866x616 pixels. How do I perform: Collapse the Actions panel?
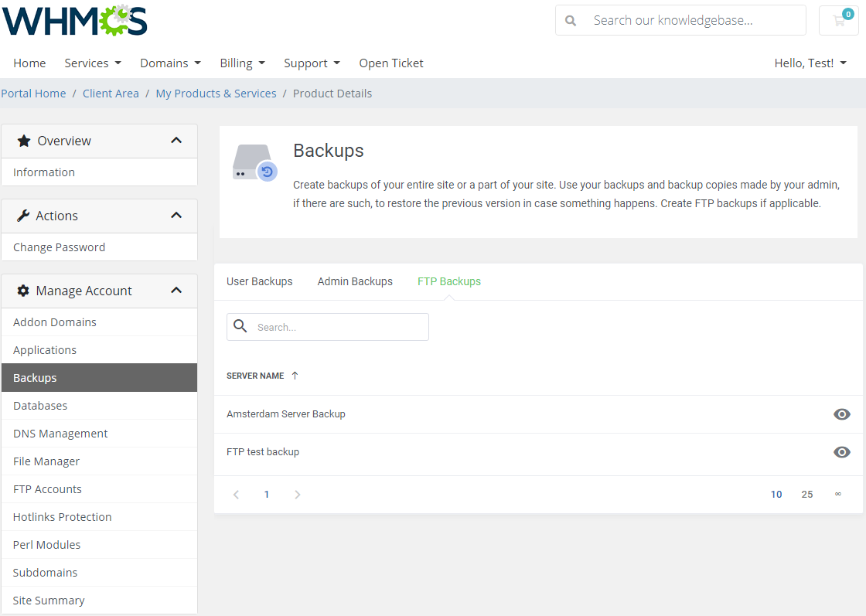(x=176, y=216)
